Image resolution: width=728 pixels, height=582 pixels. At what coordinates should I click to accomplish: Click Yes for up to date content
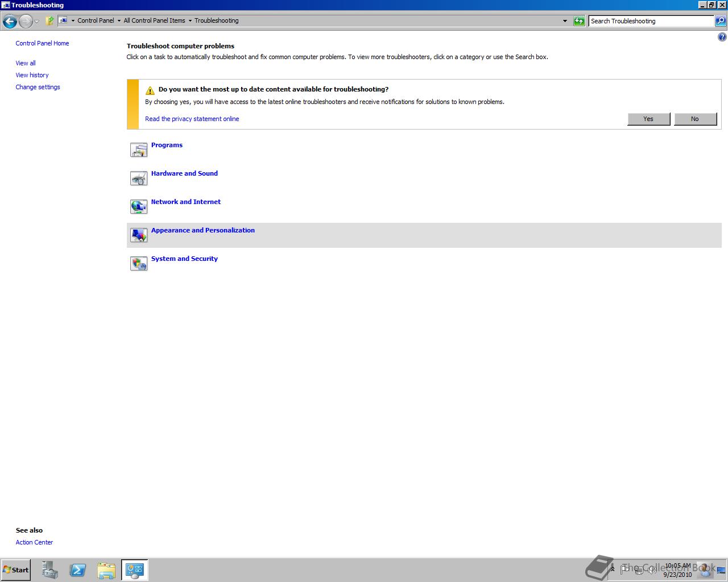click(648, 119)
